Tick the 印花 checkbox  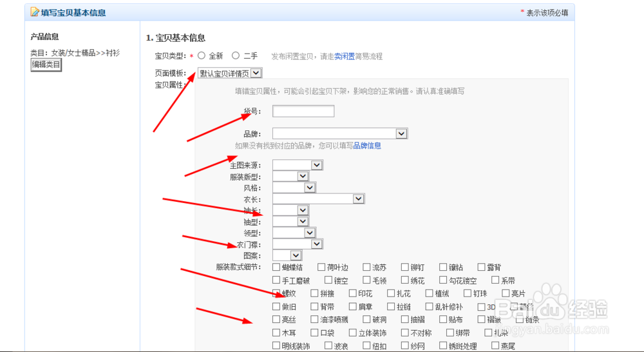(x=353, y=293)
